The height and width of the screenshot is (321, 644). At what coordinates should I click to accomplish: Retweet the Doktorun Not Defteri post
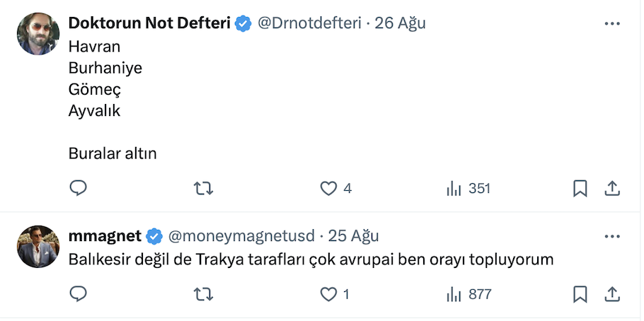coord(203,188)
